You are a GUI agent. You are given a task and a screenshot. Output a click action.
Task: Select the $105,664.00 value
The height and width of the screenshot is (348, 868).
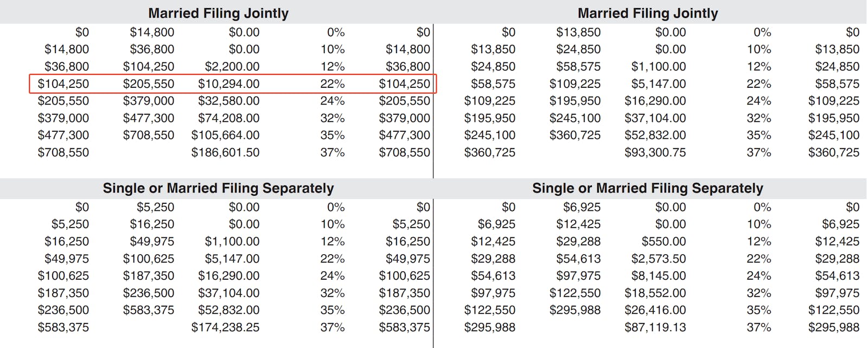[x=225, y=136]
